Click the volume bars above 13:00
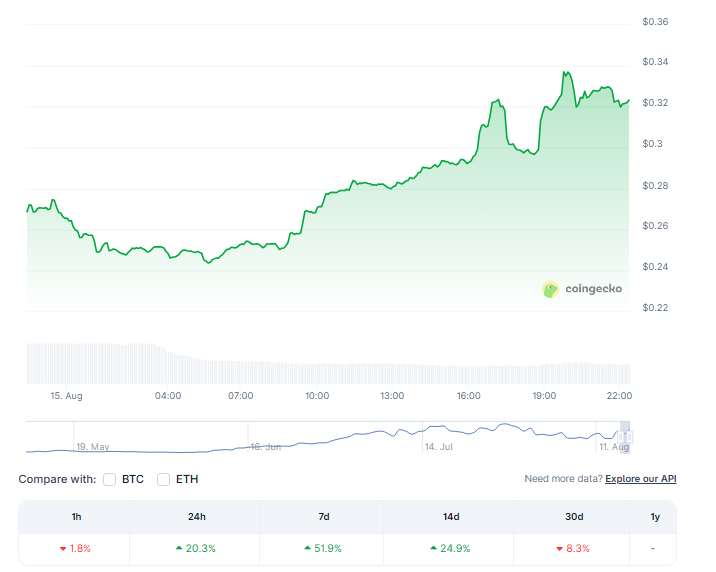Image resolution: width=716 pixels, height=572 pixels. (392, 372)
